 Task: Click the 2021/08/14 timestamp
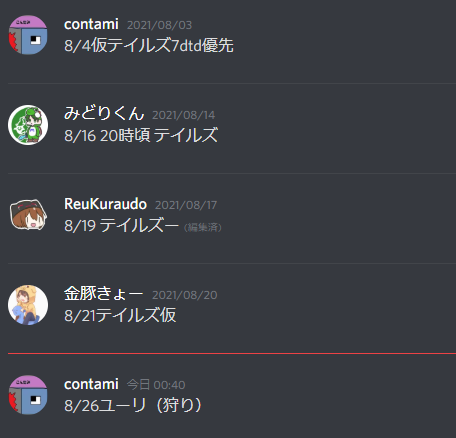pos(184,115)
